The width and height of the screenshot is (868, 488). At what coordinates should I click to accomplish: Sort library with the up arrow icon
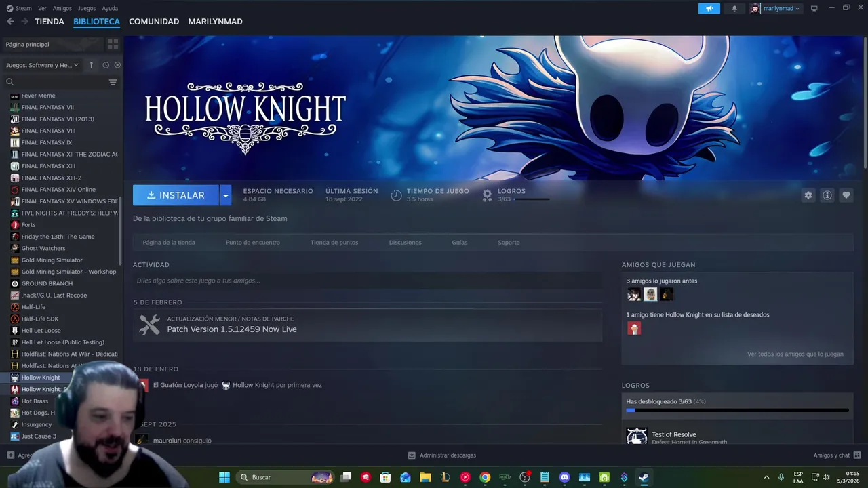pyautogui.click(x=92, y=65)
